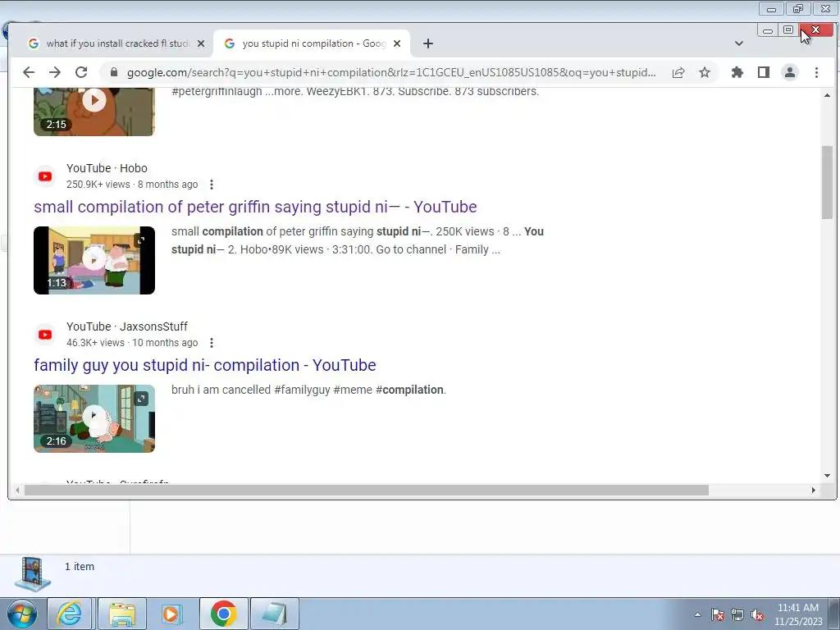Close the 'what if you install cracked fl' tab
The width and height of the screenshot is (840, 630).
click(x=201, y=43)
